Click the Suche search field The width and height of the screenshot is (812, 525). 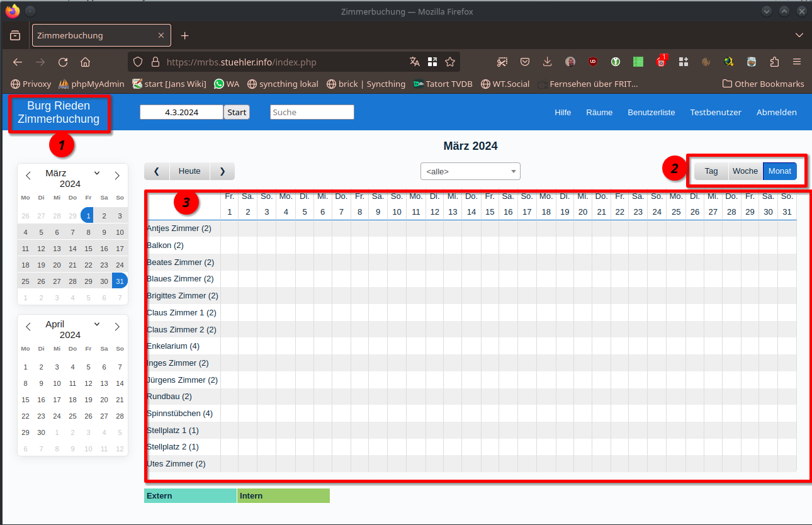coord(312,112)
